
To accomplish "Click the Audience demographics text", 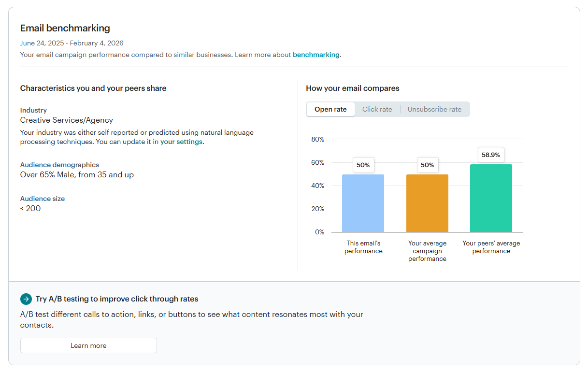I will point(59,164).
